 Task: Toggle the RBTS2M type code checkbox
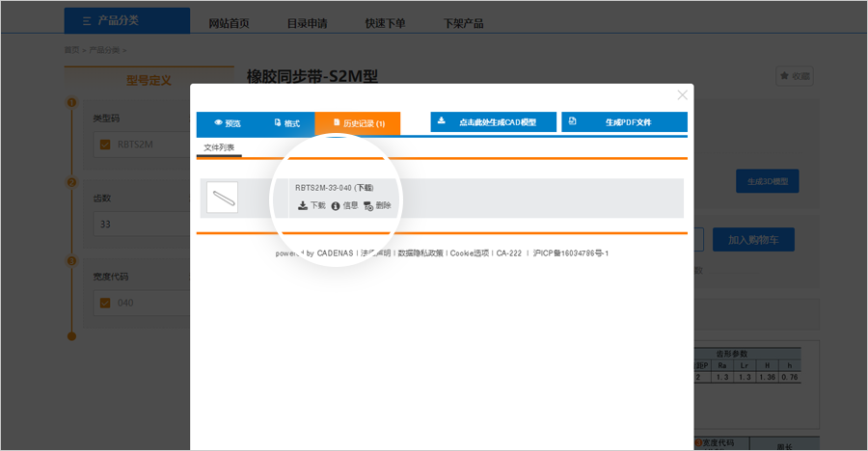[105, 146]
